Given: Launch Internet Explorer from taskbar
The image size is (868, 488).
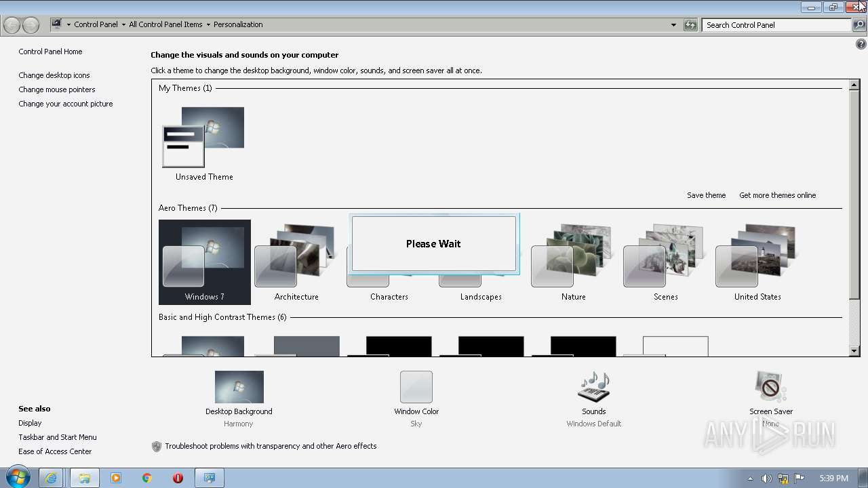Looking at the screenshot, I should pos(51,478).
